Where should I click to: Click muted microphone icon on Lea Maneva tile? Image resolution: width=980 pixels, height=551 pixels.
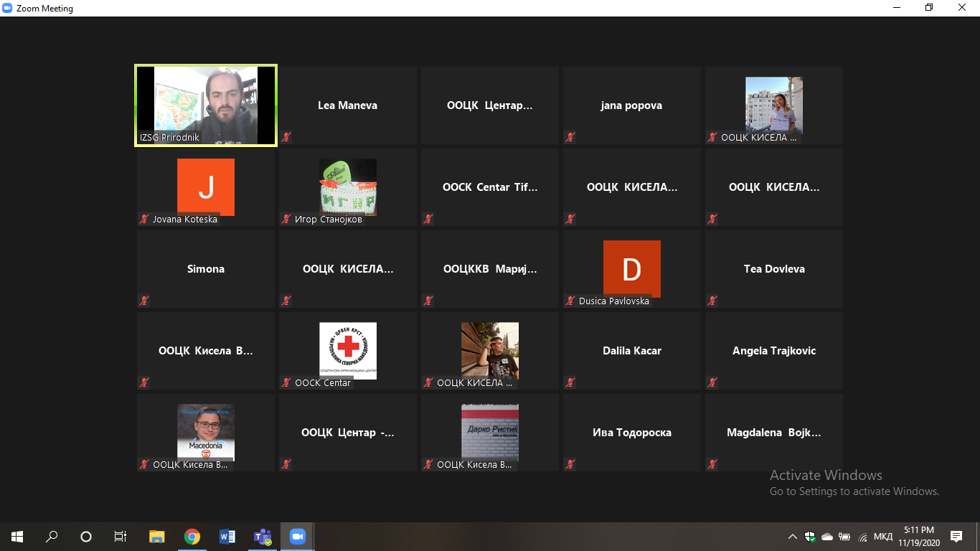click(x=286, y=137)
